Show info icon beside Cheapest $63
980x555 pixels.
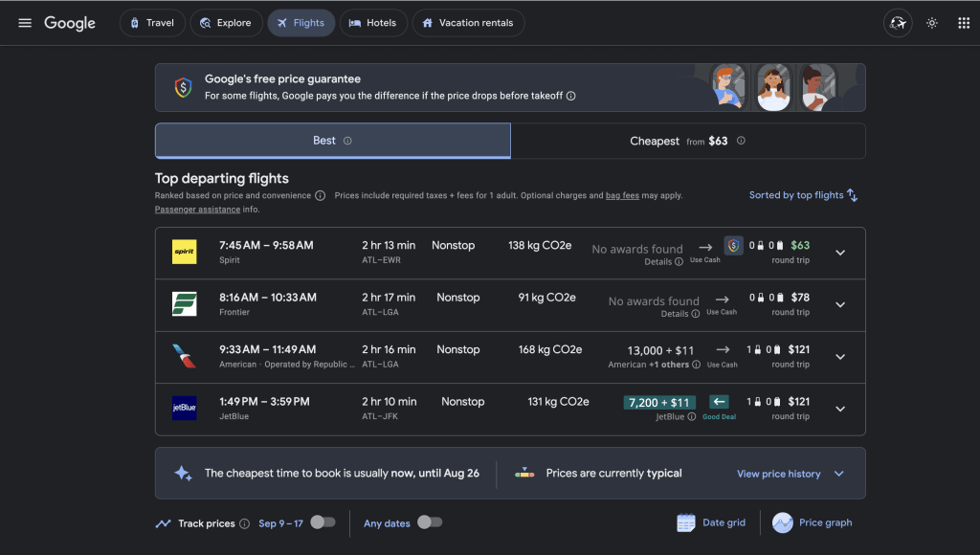pos(741,141)
